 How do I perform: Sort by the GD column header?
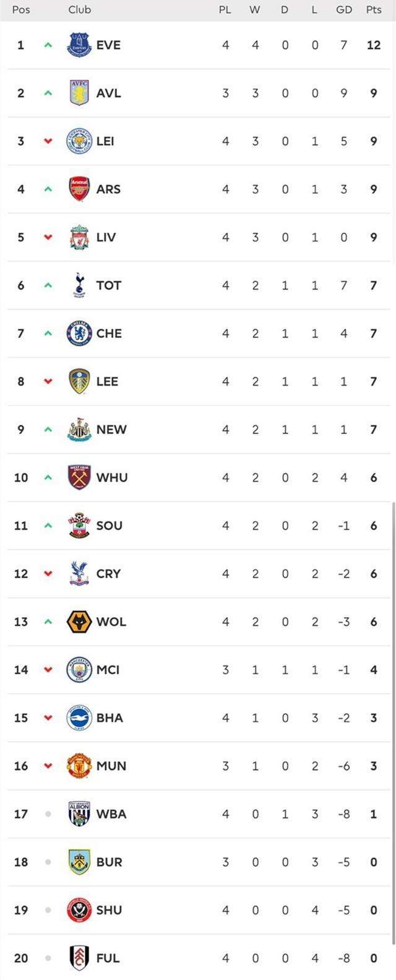(x=344, y=10)
